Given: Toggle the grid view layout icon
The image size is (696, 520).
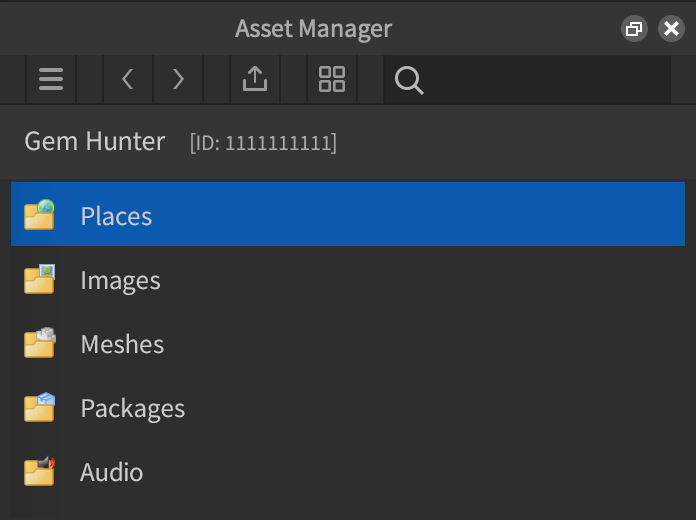Looking at the screenshot, I should [332, 80].
